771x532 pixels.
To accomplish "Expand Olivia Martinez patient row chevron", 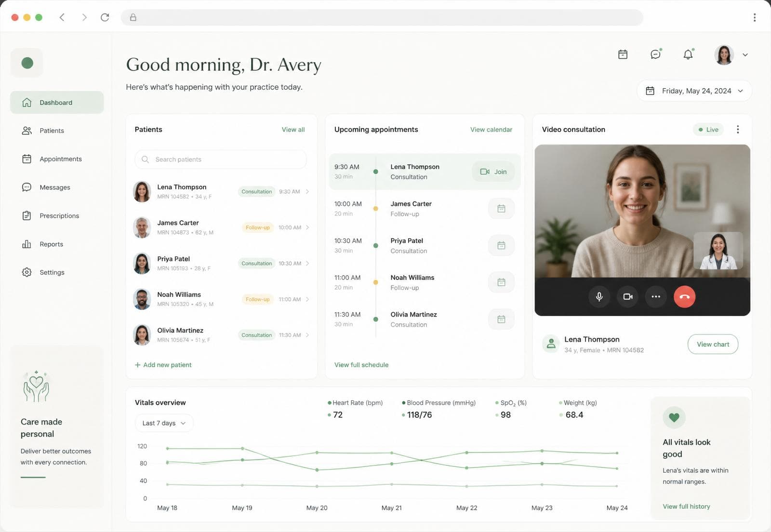I will (x=307, y=335).
